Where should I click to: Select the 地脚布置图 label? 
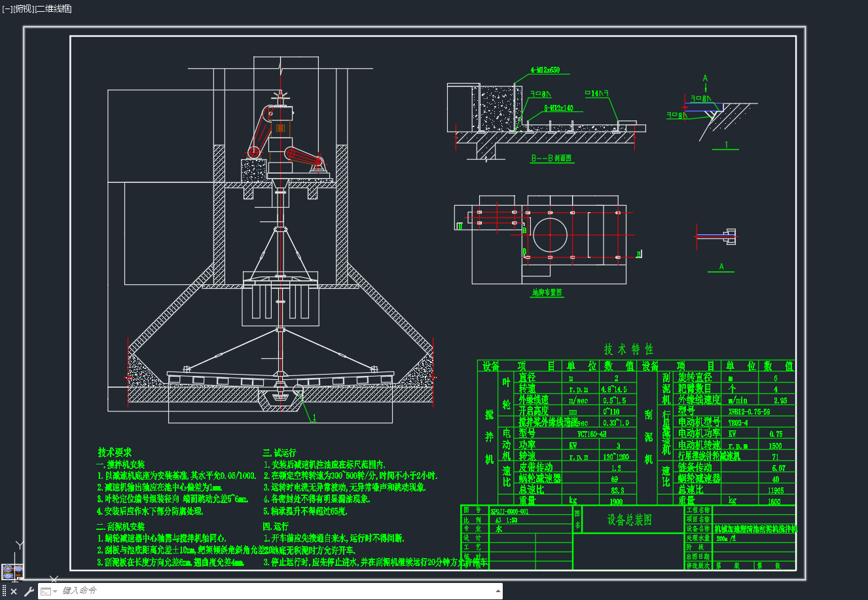547,293
